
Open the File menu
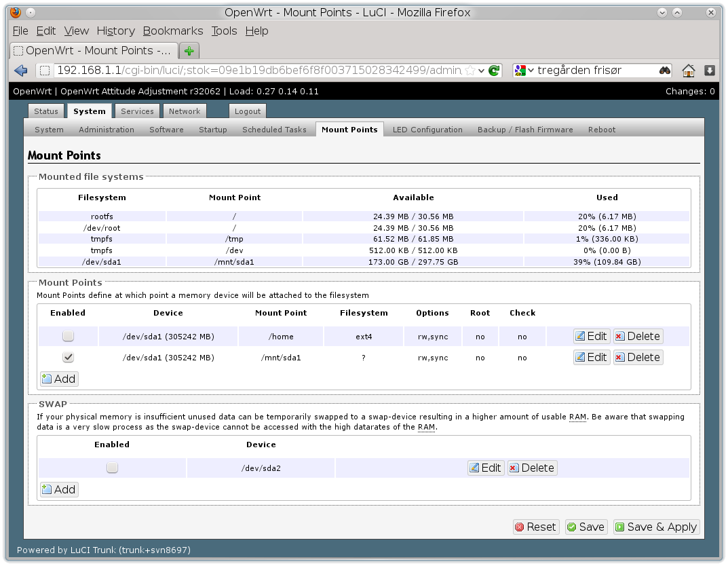(x=20, y=31)
